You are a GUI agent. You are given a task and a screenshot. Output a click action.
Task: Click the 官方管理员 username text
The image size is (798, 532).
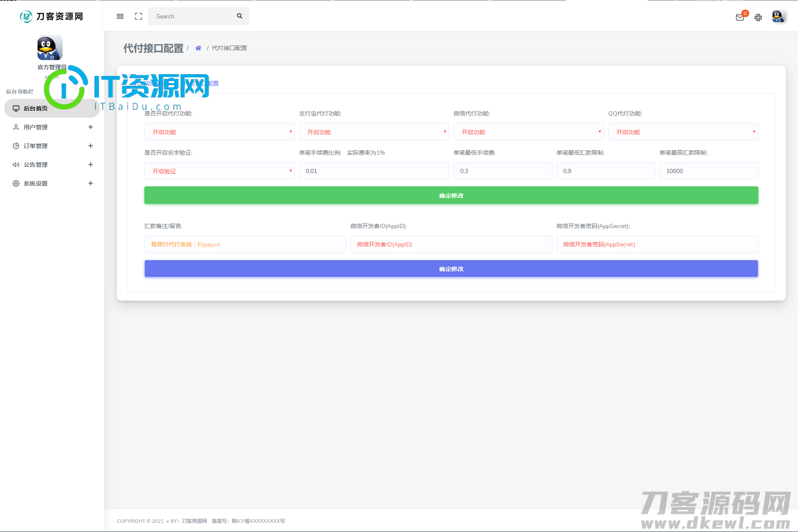[x=52, y=67]
